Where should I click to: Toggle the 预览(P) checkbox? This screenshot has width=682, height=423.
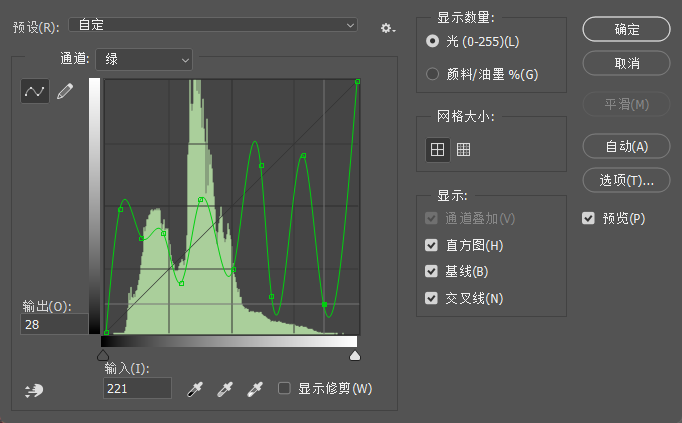click(x=588, y=218)
